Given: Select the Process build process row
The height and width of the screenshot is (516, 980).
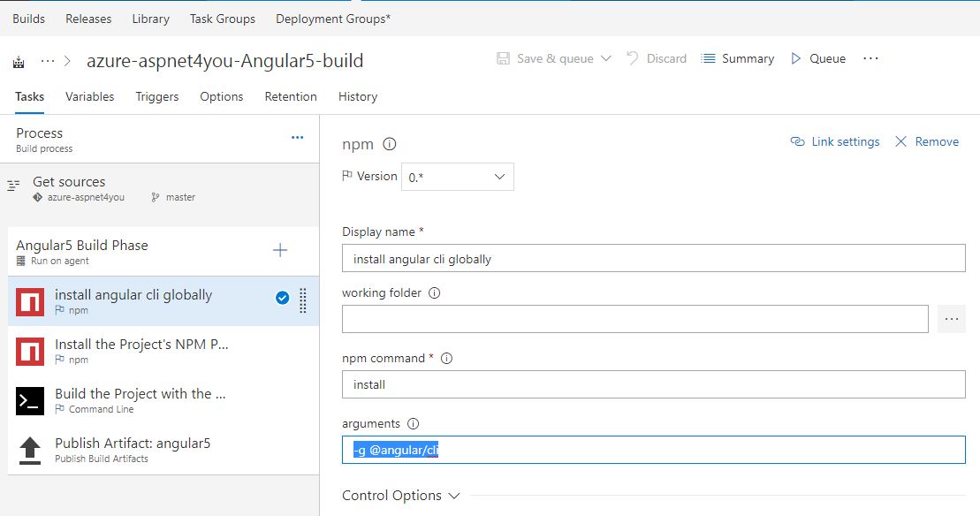Looking at the screenshot, I should click(159, 140).
